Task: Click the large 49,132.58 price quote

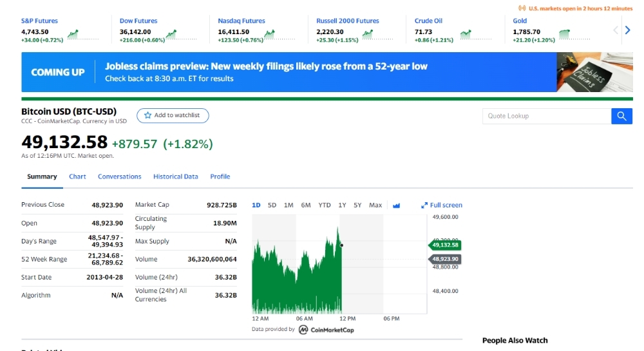Action: (64, 142)
